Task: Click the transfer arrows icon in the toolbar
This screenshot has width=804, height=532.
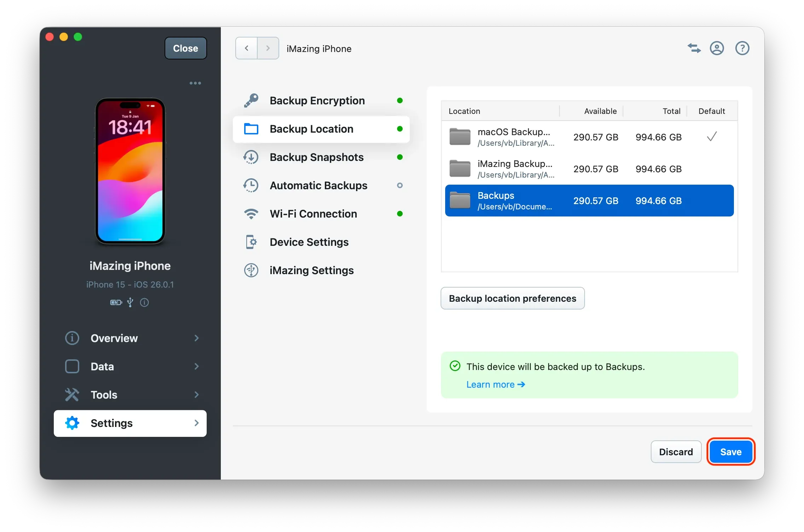Action: (694, 48)
